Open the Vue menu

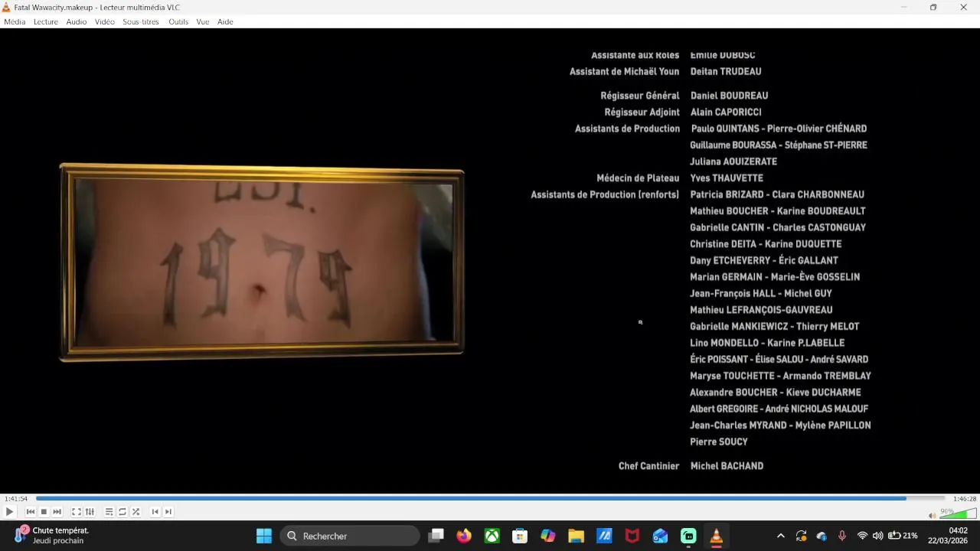coord(203,21)
